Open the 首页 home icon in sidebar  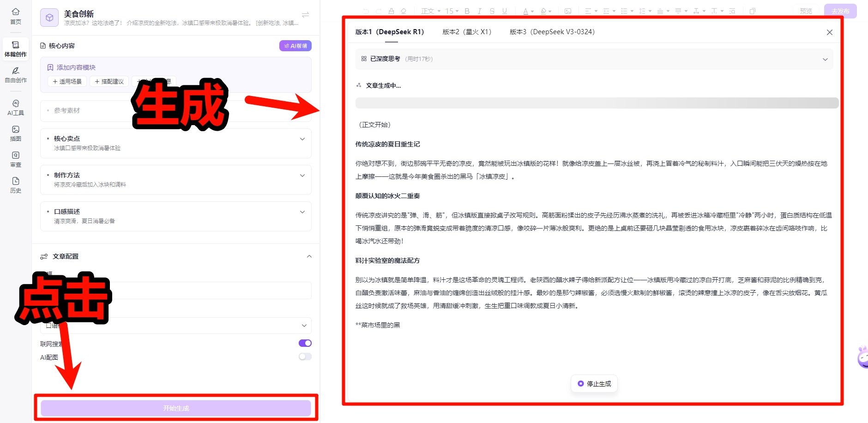[16, 16]
